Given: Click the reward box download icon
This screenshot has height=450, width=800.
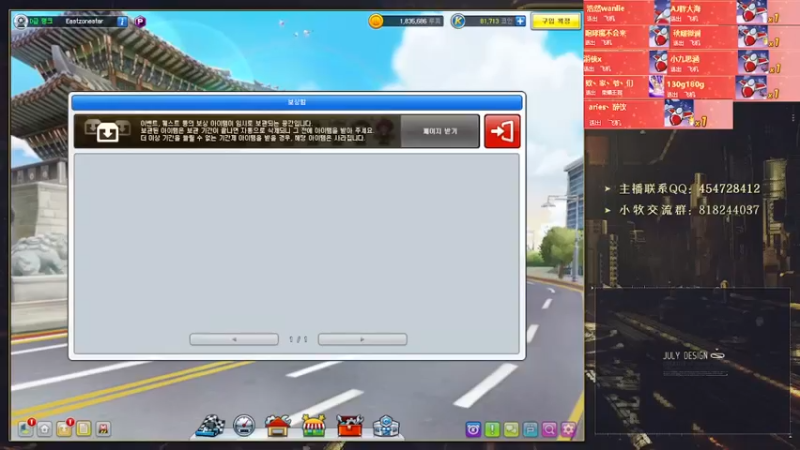Looking at the screenshot, I should (107, 131).
